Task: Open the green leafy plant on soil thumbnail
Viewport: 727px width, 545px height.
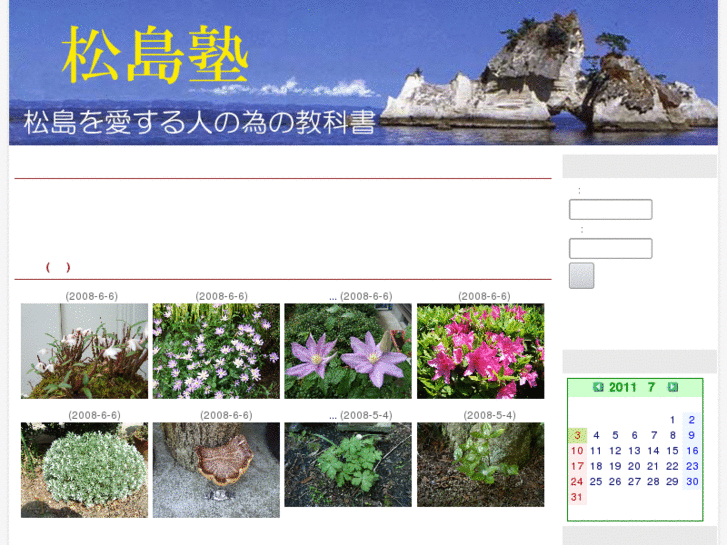Action: (348, 464)
